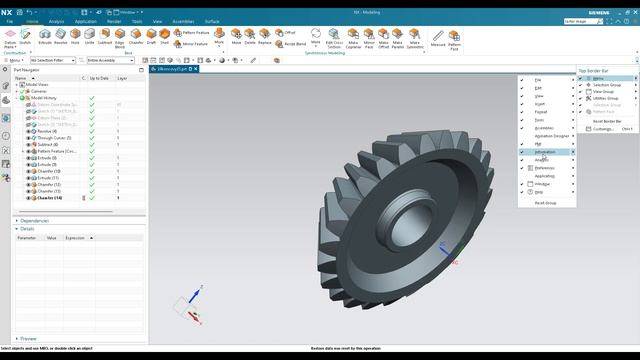Image resolution: width=640 pixels, height=360 pixels.
Task: Select the Datum Plane tool
Action: pos(10,39)
